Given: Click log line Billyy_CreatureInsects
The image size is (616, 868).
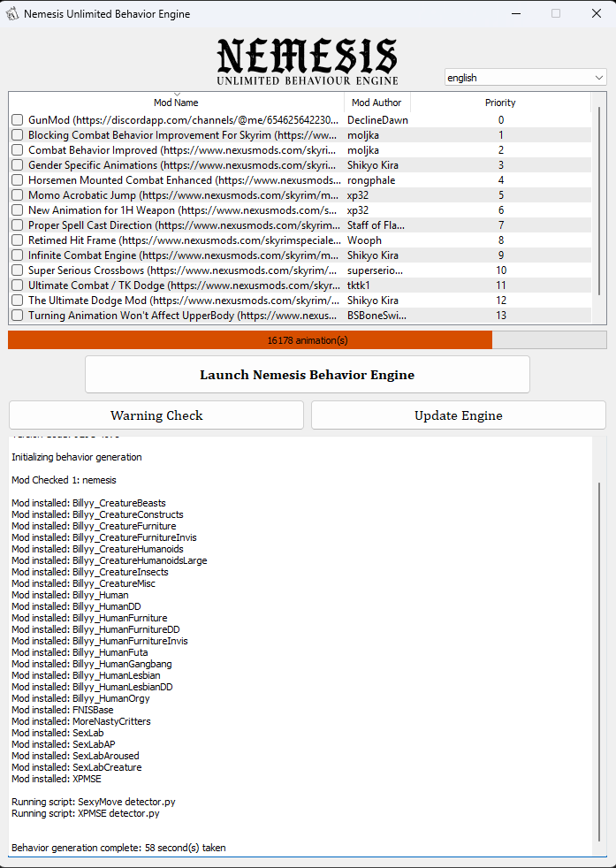Looking at the screenshot, I should [89, 572].
